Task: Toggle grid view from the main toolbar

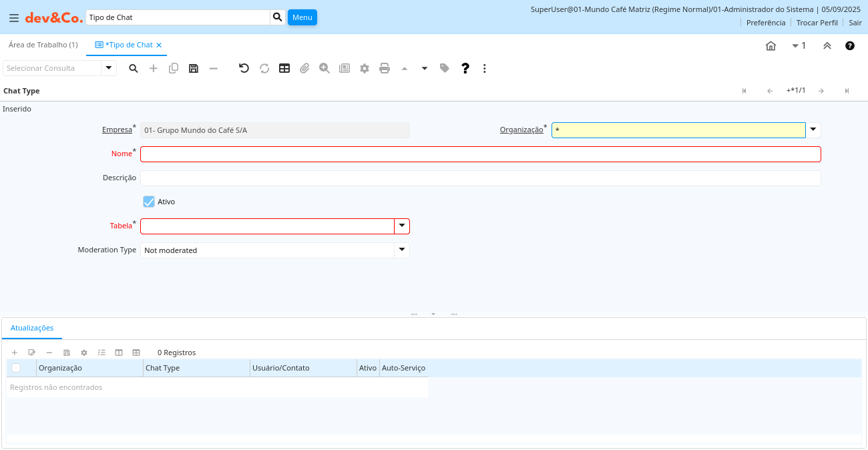Action: (284, 68)
